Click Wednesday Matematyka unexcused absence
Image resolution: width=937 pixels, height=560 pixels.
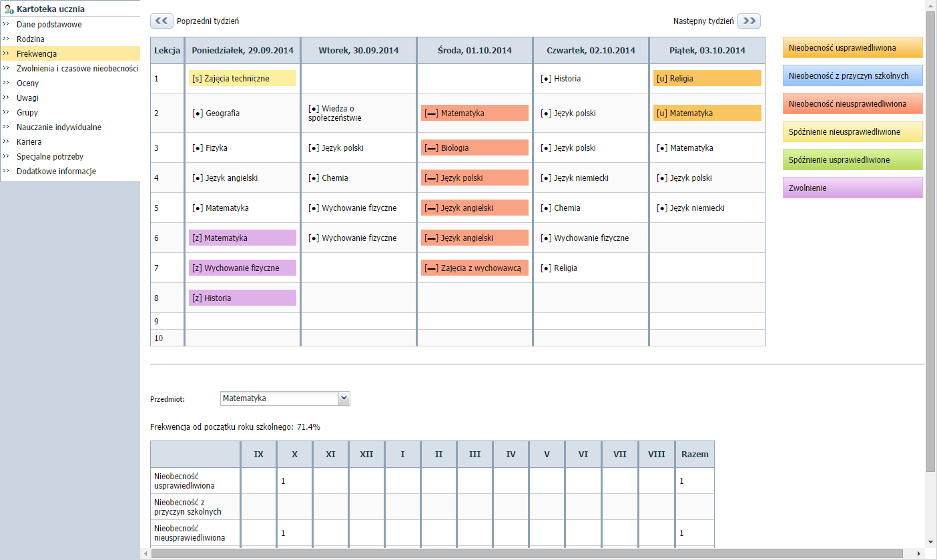point(475,113)
